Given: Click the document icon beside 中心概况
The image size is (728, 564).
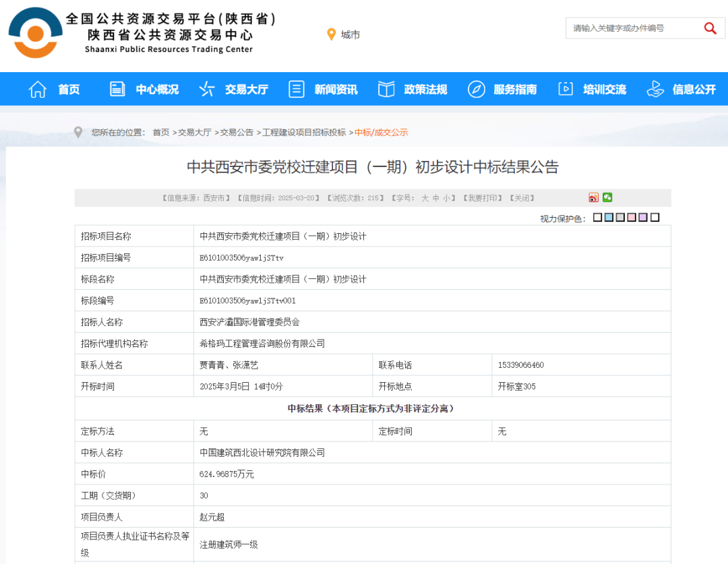Looking at the screenshot, I should pos(117,89).
